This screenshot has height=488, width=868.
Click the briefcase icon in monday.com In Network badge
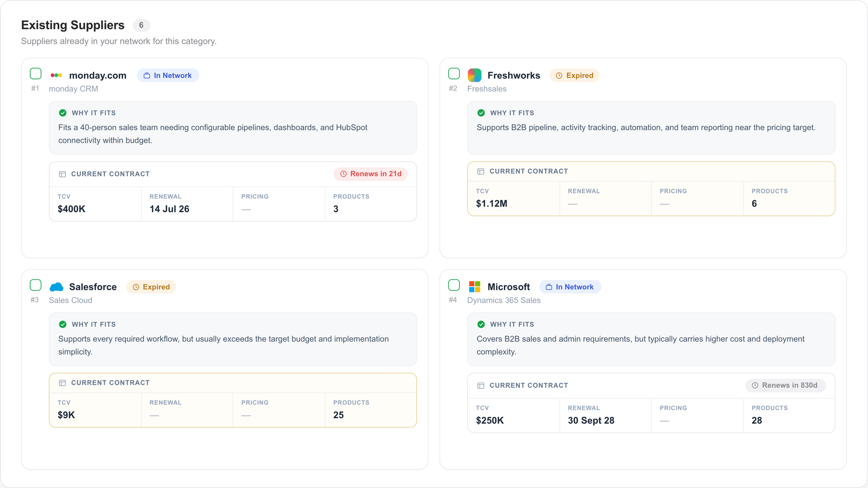point(147,75)
